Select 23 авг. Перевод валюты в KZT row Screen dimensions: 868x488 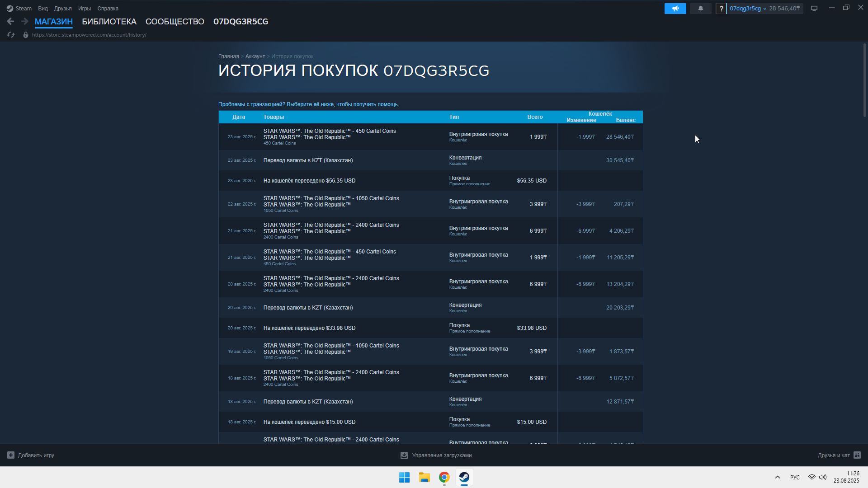[x=430, y=160]
